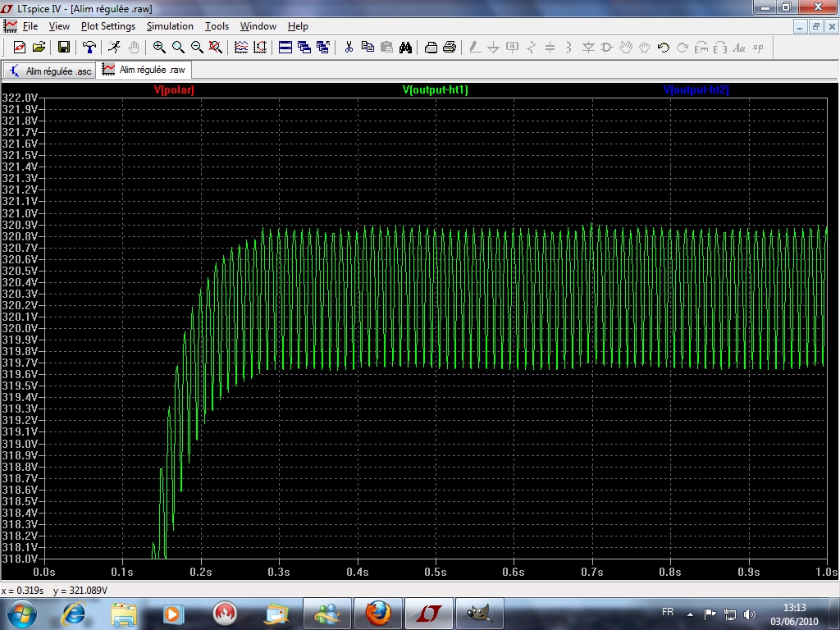The width and height of the screenshot is (840, 630).
Task: Click the Paste clipboard icon
Action: [386, 48]
